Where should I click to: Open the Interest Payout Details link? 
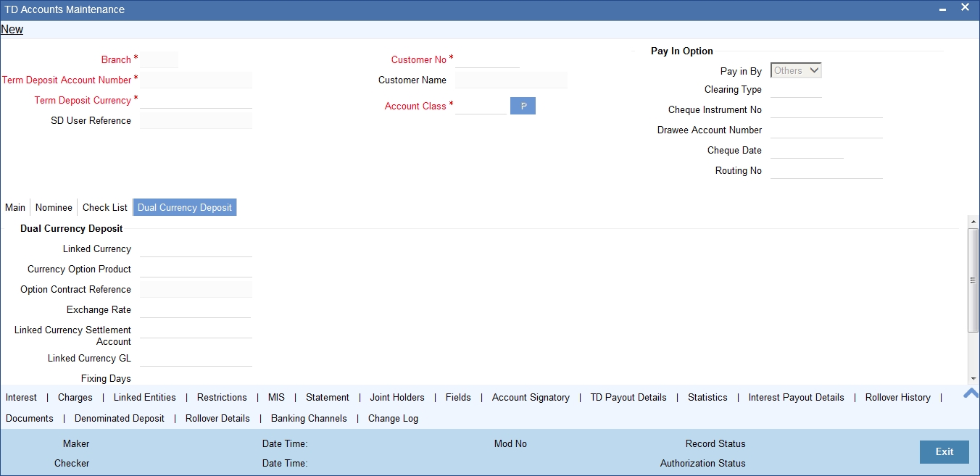tap(796, 397)
